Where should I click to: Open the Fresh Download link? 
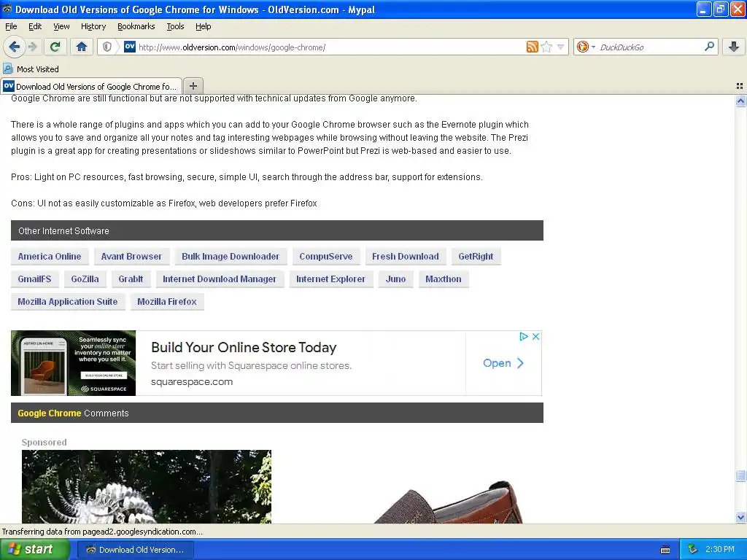click(x=406, y=257)
